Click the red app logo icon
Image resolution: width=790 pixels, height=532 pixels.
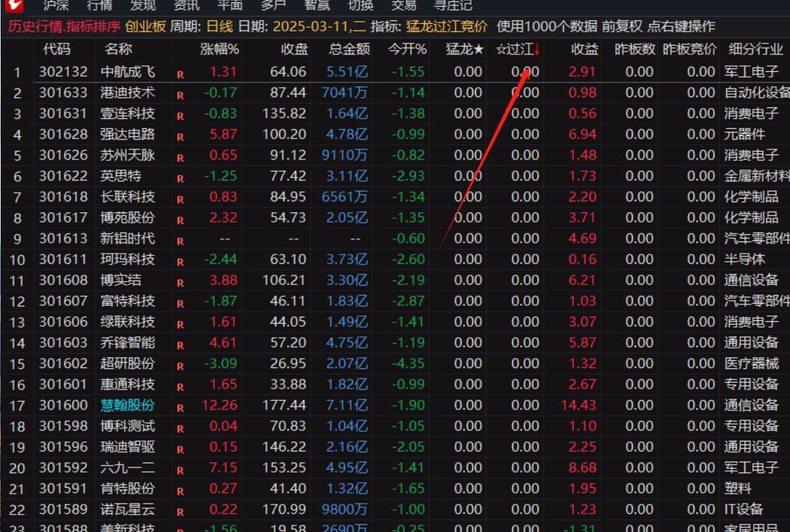point(13,5)
